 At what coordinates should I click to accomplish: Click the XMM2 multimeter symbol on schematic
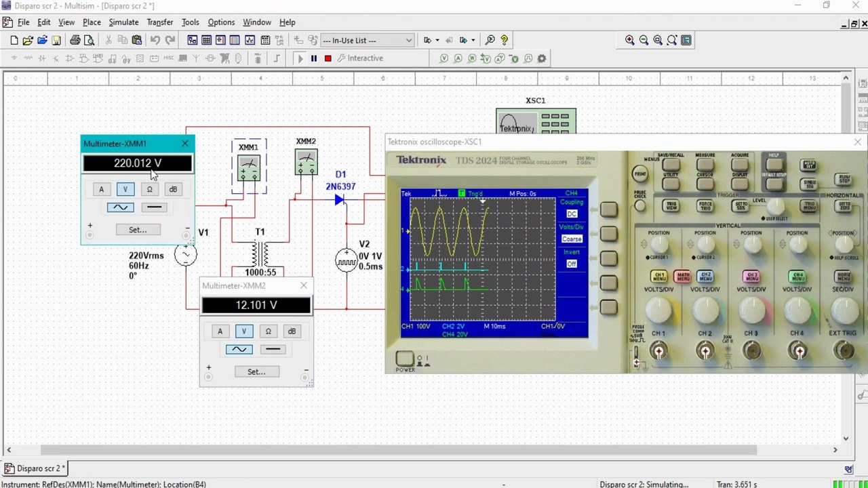click(307, 162)
